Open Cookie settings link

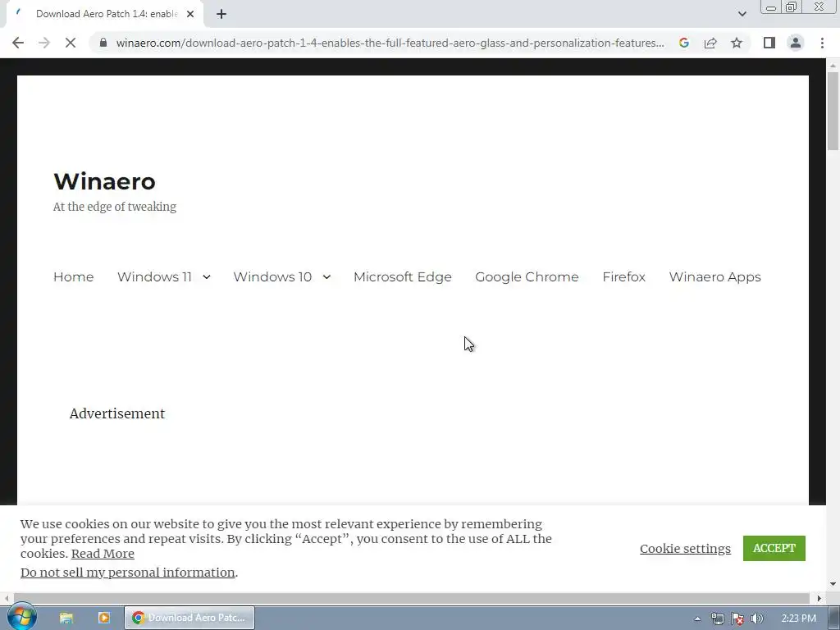click(x=685, y=549)
